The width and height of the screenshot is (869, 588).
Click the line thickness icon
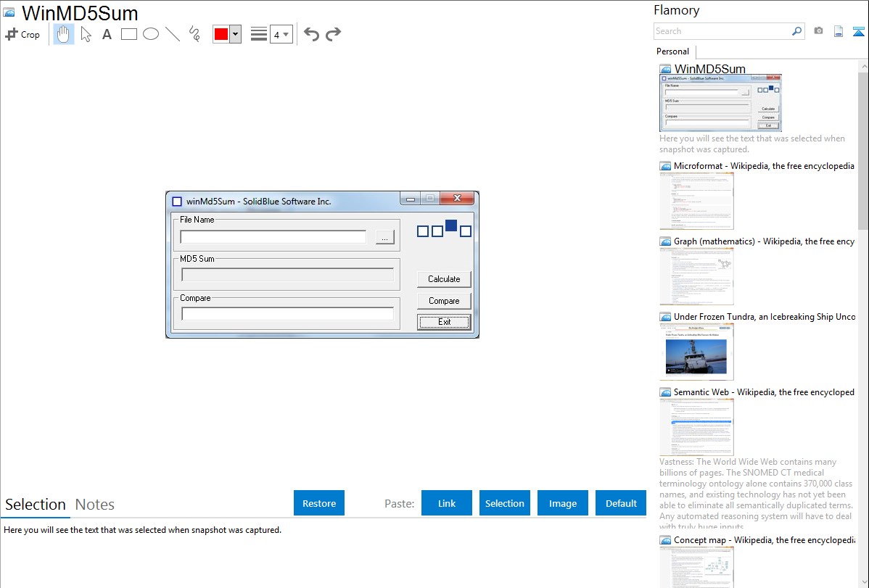(x=259, y=34)
